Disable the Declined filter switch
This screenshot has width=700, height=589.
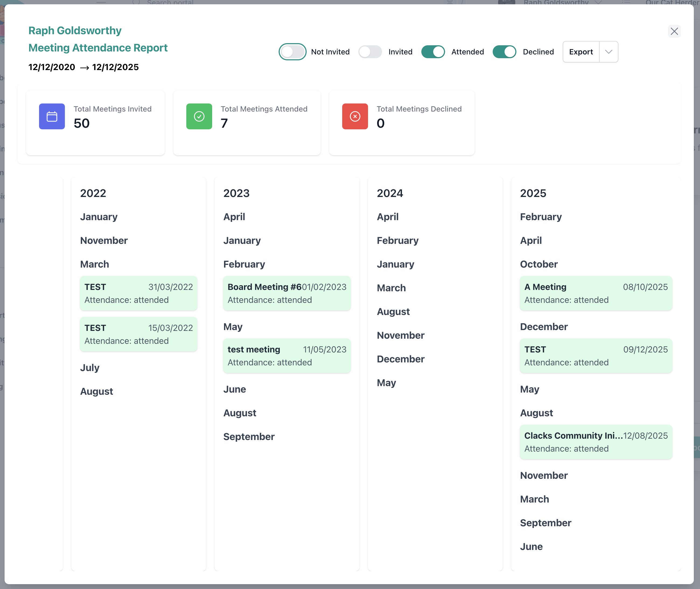pyautogui.click(x=504, y=52)
